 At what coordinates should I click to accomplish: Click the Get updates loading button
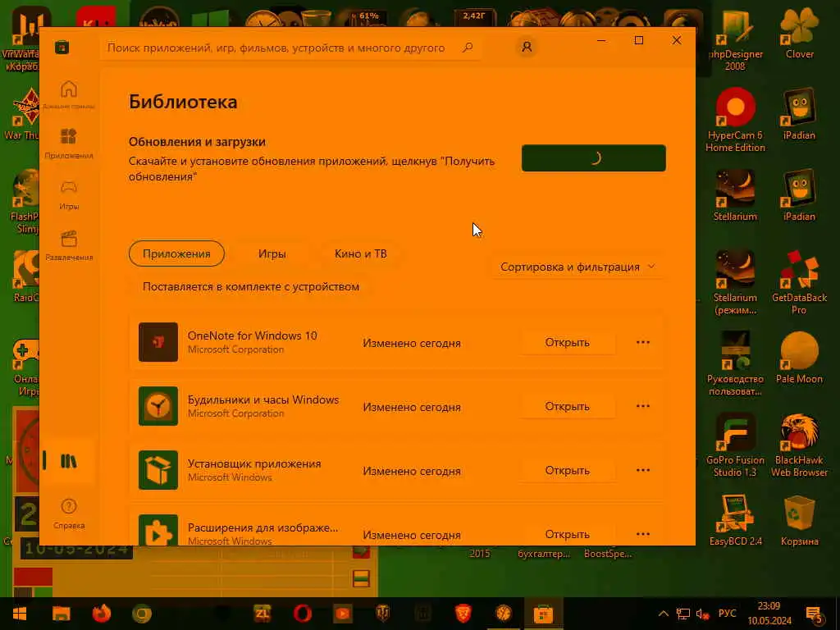pyautogui.click(x=594, y=158)
